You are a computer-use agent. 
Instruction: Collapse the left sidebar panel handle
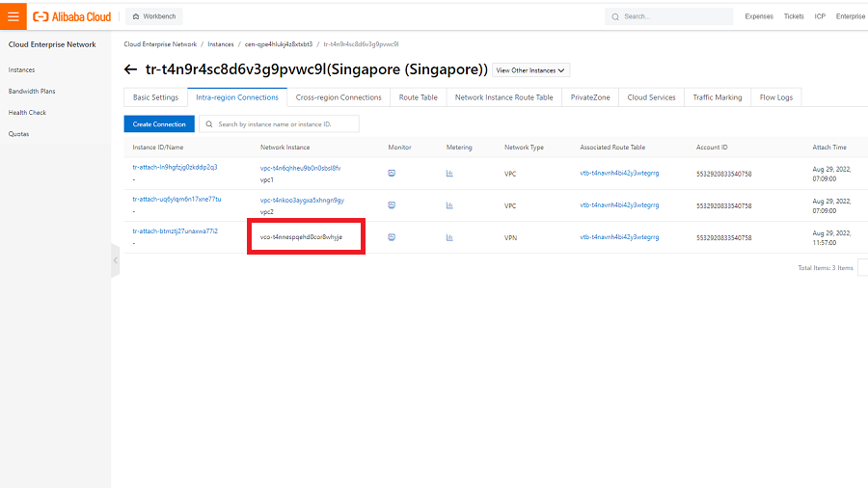pos(115,260)
